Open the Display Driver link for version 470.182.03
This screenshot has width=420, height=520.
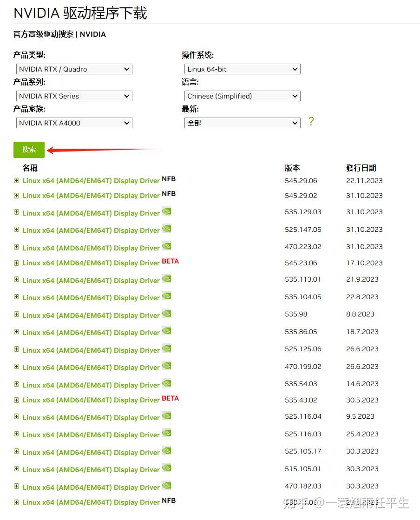tap(91, 487)
